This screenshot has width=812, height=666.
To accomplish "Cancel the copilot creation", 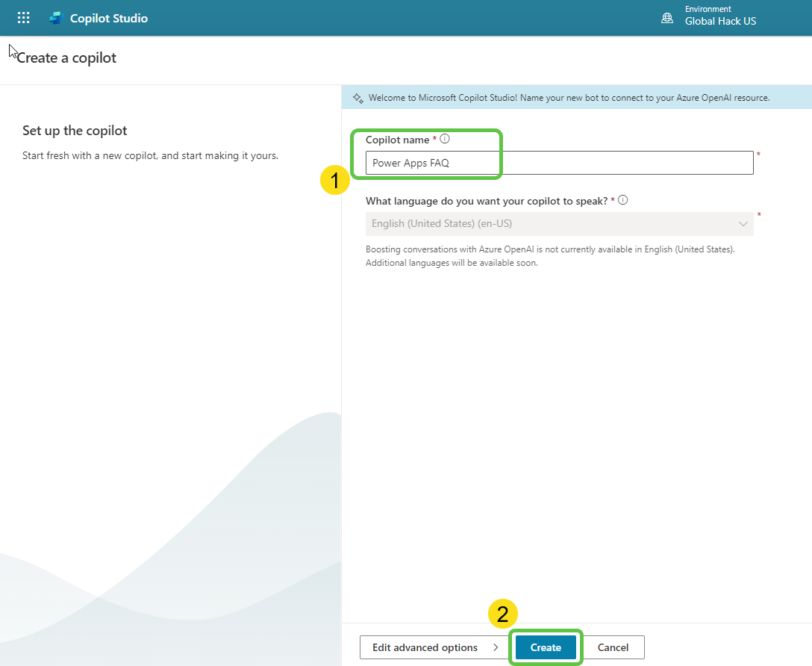I will (613, 647).
